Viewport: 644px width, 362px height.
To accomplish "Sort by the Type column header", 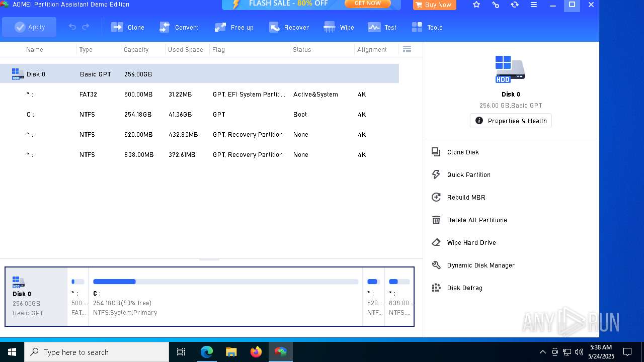I will point(86,50).
